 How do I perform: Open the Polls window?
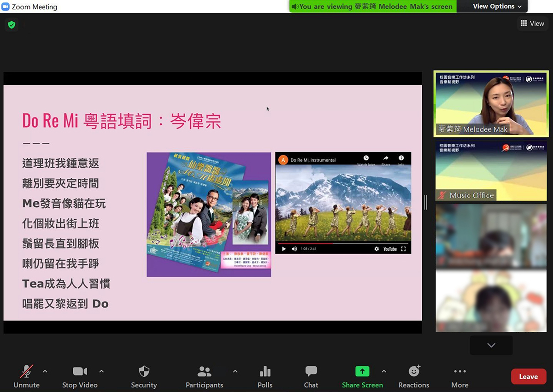pos(265,376)
